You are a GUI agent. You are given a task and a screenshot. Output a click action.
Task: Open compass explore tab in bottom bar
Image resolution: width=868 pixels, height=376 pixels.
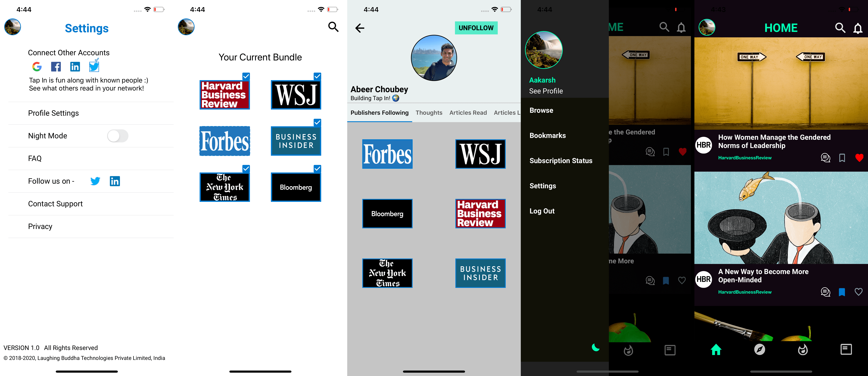tap(760, 350)
